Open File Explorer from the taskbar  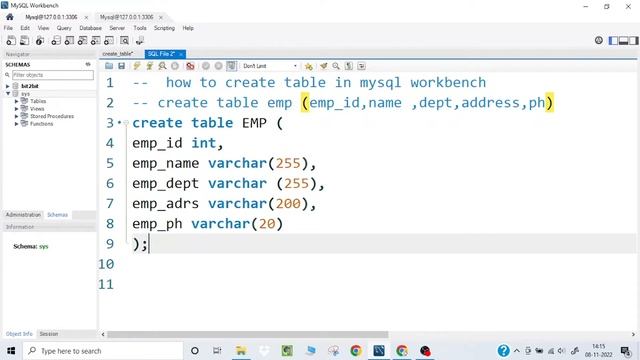[x=241, y=351]
